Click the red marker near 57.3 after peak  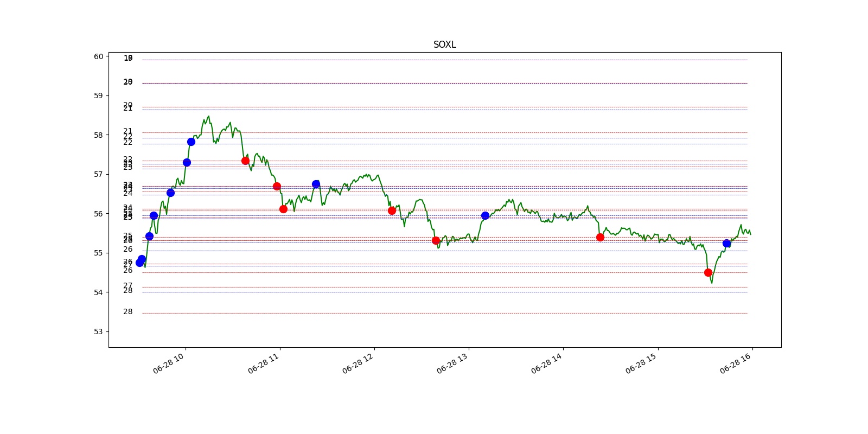pos(245,161)
